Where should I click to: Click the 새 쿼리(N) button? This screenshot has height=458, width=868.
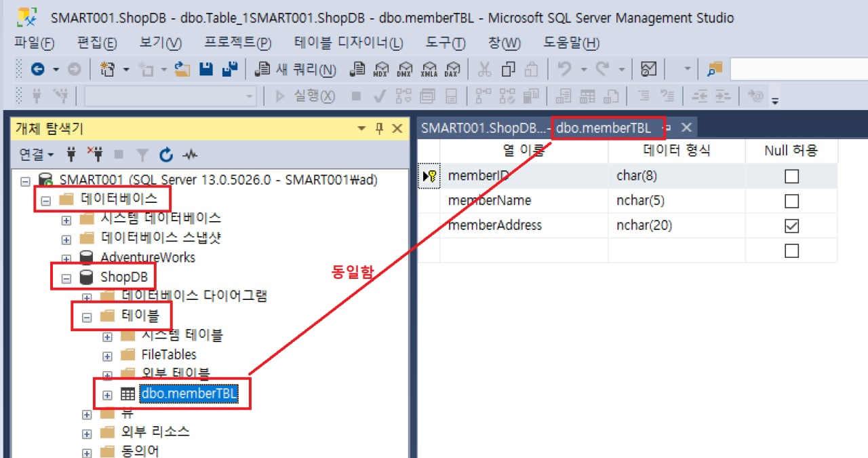click(296, 69)
